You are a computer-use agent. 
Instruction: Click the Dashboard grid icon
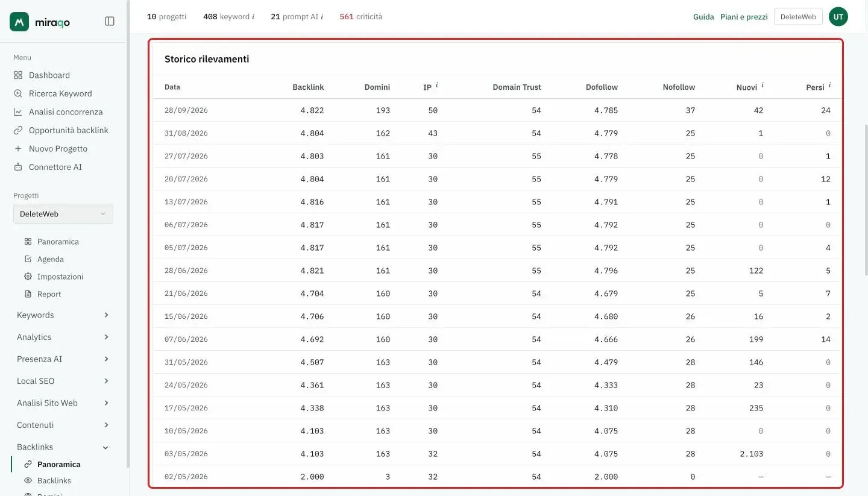coord(18,75)
